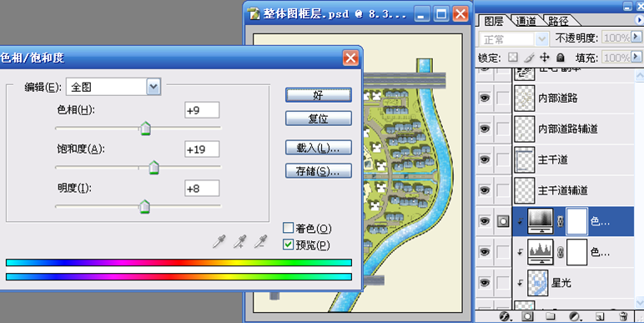The image size is (644, 323).
Task: Click the create new layer icon
Action: click(x=600, y=316)
